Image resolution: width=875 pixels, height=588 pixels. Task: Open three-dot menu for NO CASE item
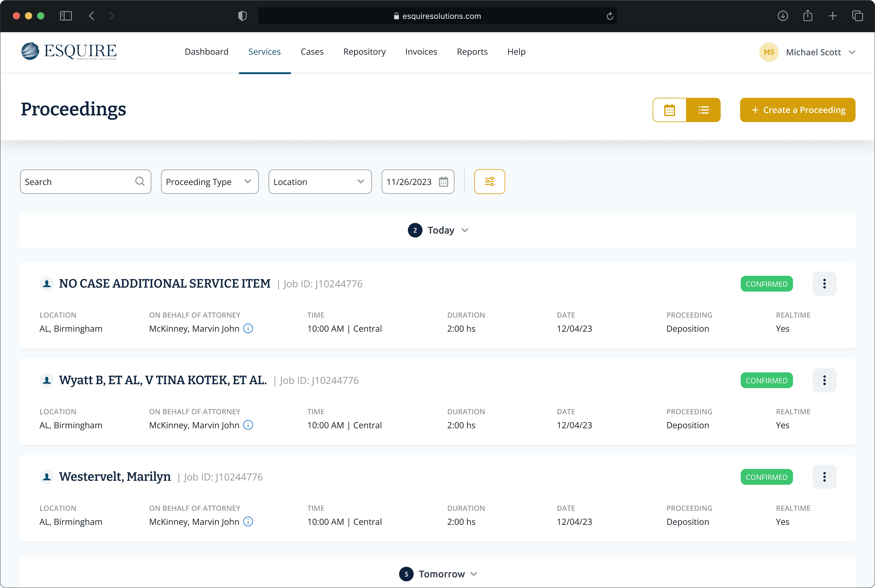(824, 284)
